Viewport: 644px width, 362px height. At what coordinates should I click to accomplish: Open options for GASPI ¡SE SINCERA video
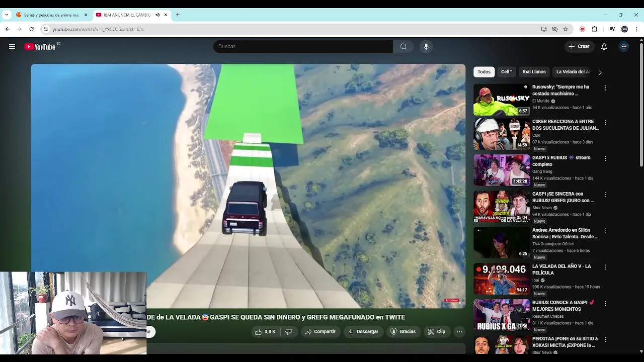[606, 195]
